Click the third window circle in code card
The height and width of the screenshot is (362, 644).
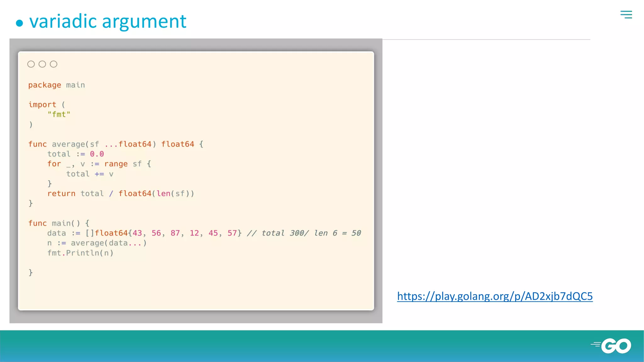pyautogui.click(x=54, y=64)
